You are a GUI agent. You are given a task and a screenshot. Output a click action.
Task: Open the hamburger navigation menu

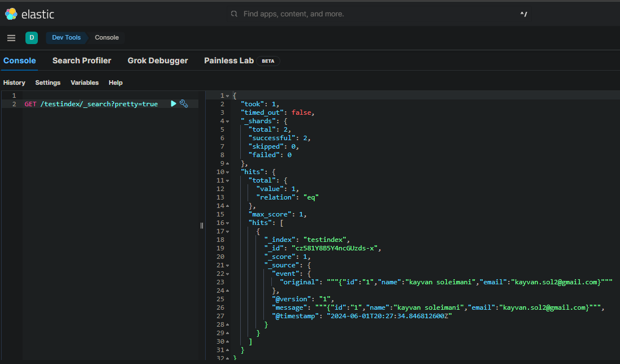pyautogui.click(x=11, y=38)
